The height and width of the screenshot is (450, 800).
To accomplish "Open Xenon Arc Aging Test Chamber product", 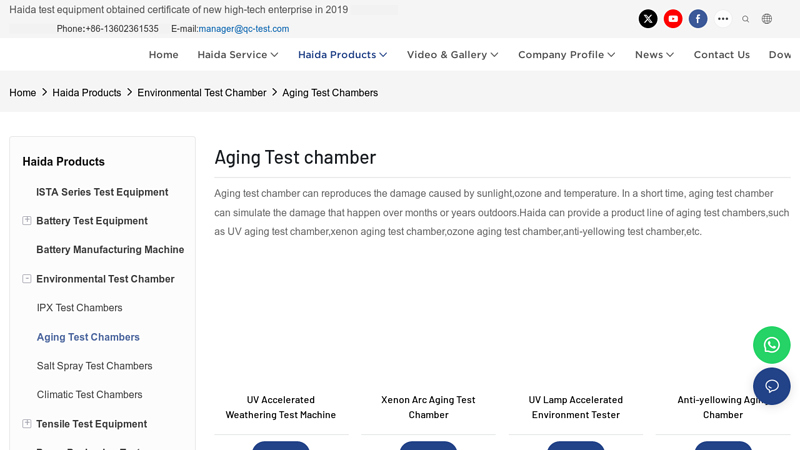I will pos(428,407).
